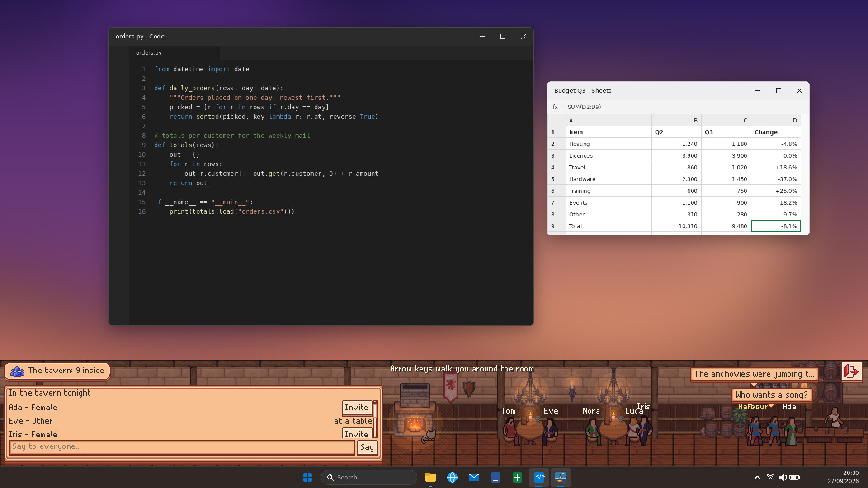
Task: Switch to the tavern game taskbar icon
Action: (561, 477)
